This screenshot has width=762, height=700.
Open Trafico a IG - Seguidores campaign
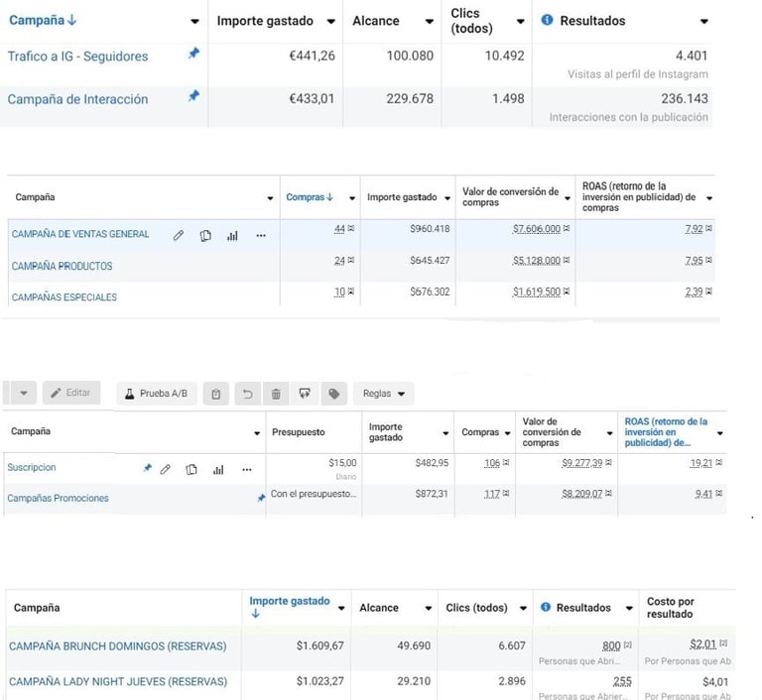77,57
